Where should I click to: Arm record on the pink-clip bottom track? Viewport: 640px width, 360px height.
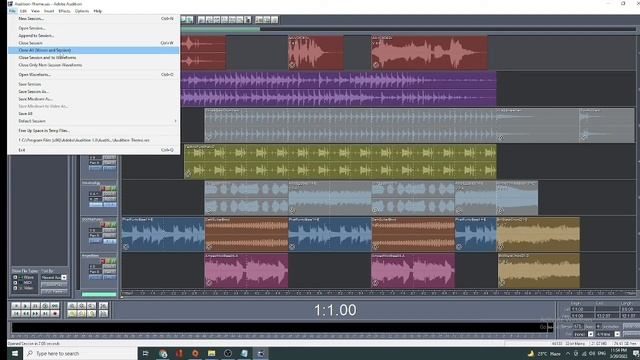pyautogui.click(x=102, y=261)
